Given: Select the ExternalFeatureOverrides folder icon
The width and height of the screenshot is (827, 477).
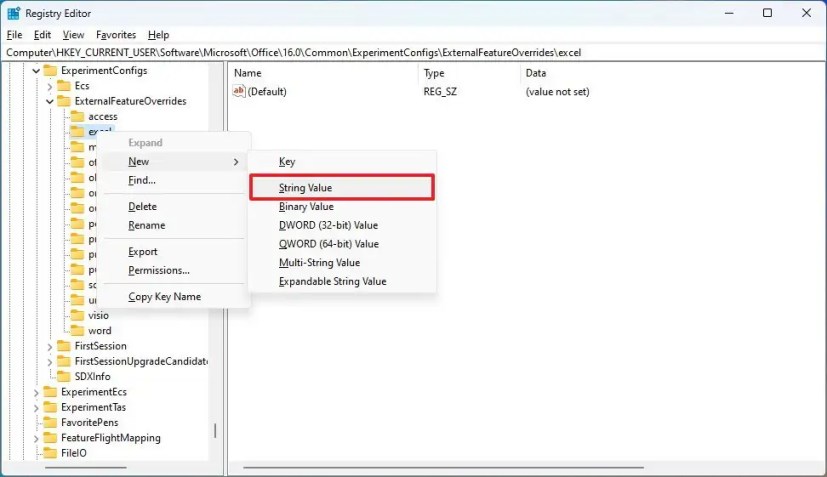Looking at the screenshot, I should [64, 101].
